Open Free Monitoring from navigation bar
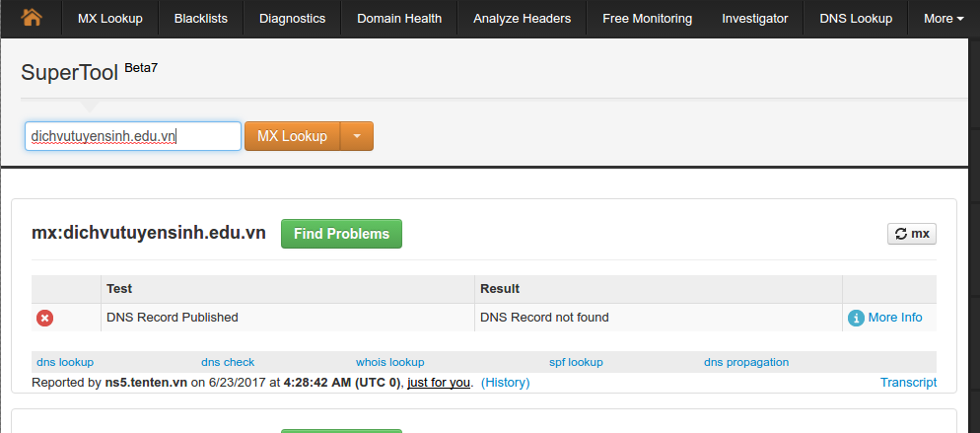 [647, 18]
